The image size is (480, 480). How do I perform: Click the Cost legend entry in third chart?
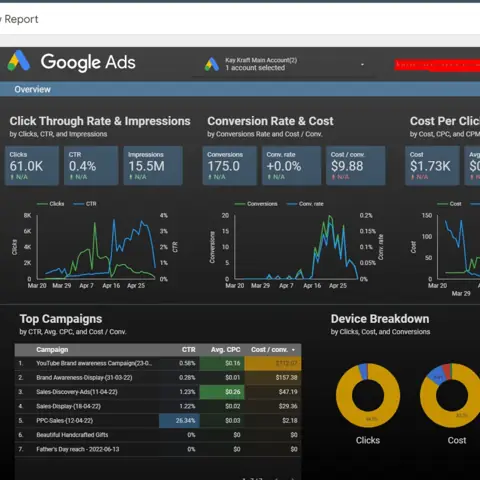449,204
